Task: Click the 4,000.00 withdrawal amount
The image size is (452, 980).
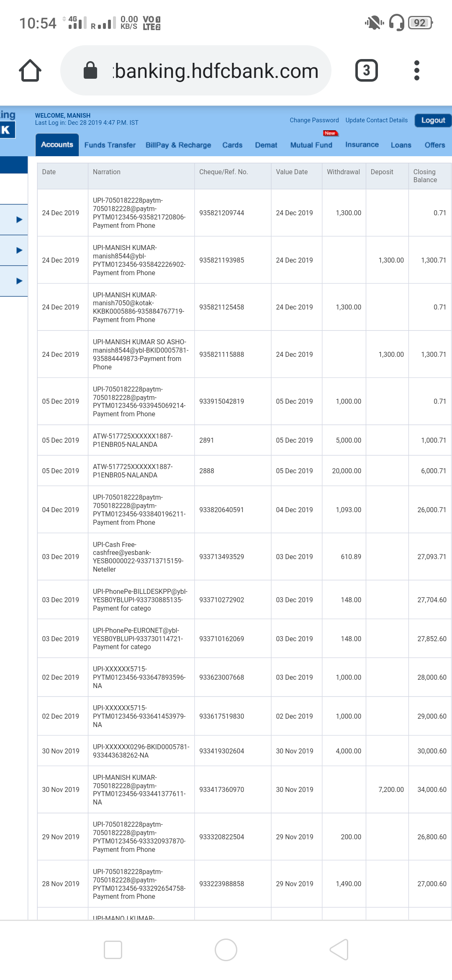Action: tap(349, 751)
